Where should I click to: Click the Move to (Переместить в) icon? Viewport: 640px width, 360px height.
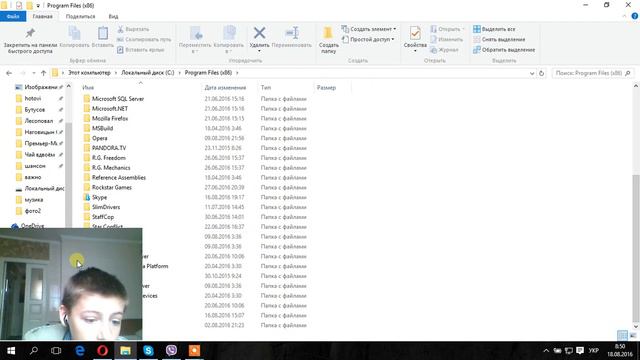click(196, 33)
